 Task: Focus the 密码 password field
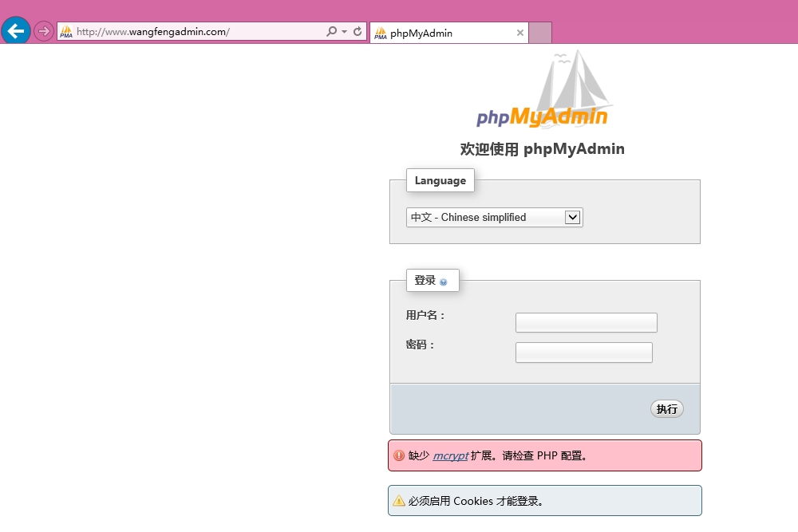pos(584,353)
